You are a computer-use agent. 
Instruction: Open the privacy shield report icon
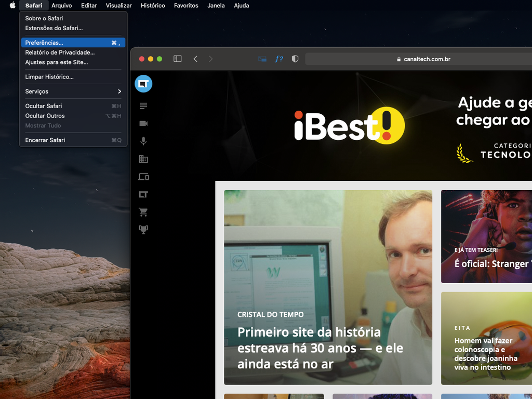coord(295,59)
